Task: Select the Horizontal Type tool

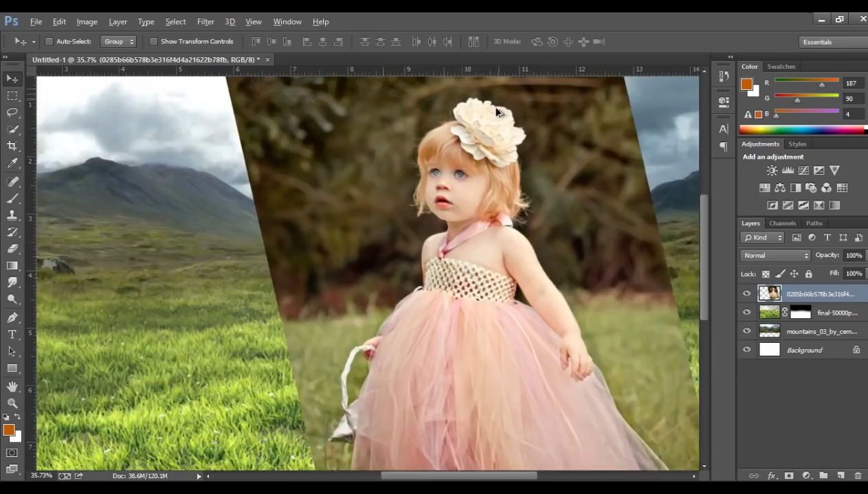Action: tap(12, 335)
